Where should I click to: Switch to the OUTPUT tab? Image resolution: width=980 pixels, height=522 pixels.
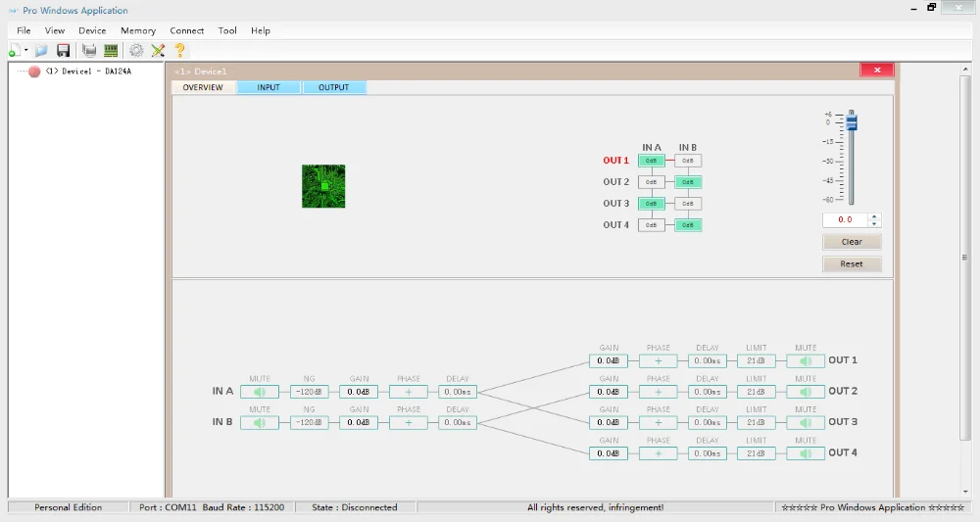334,87
